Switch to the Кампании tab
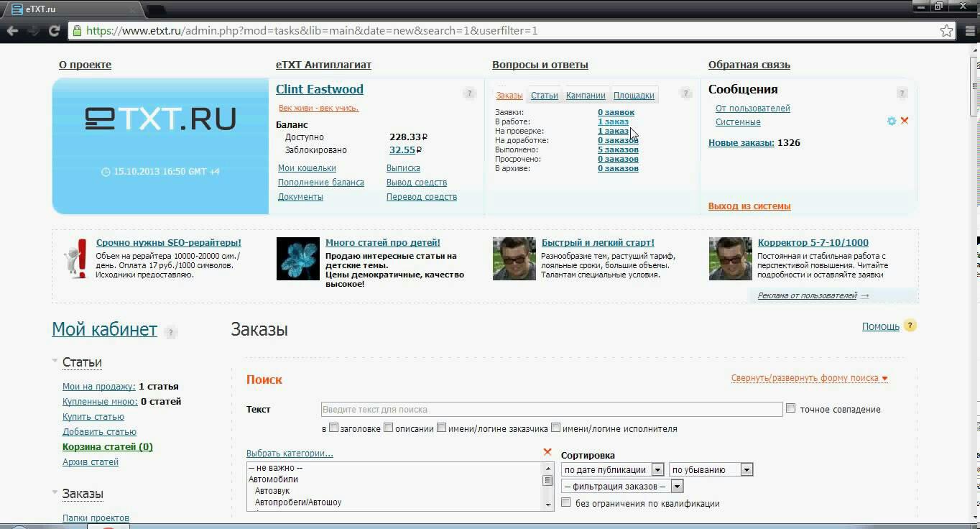This screenshot has height=529, width=980. [586, 96]
